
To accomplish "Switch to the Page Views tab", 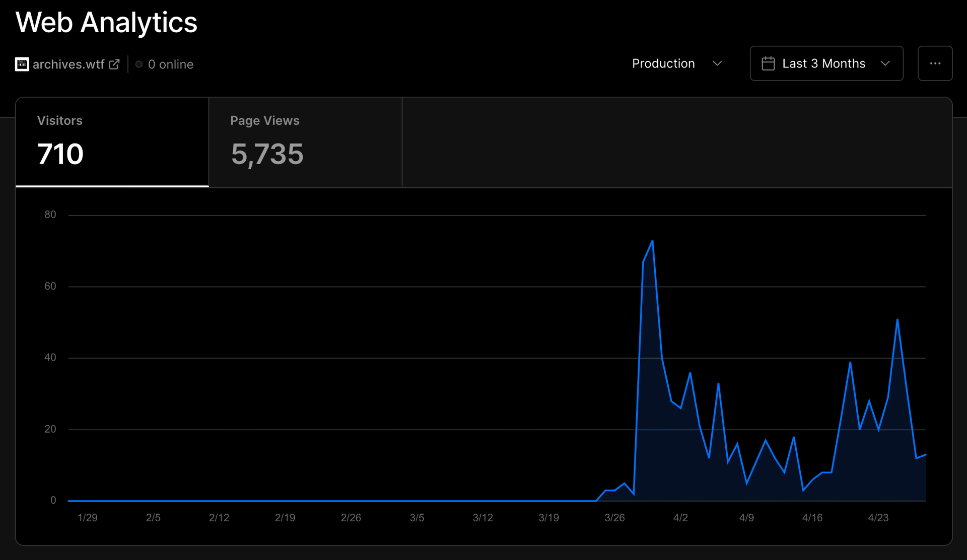I will [305, 142].
